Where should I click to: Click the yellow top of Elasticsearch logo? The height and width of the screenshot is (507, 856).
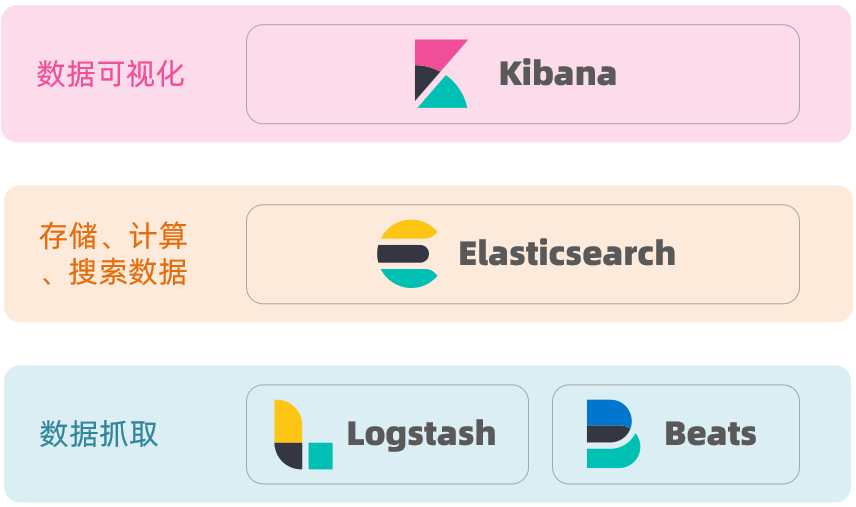408,230
